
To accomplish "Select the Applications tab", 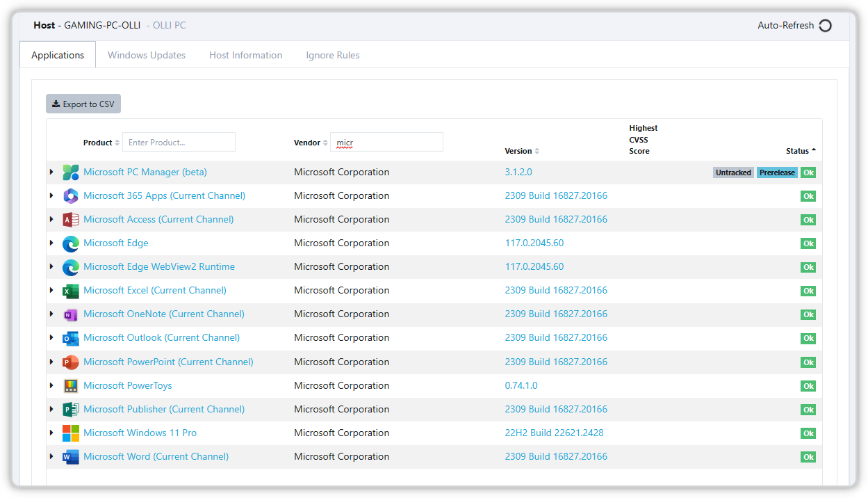I will click(x=58, y=55).
